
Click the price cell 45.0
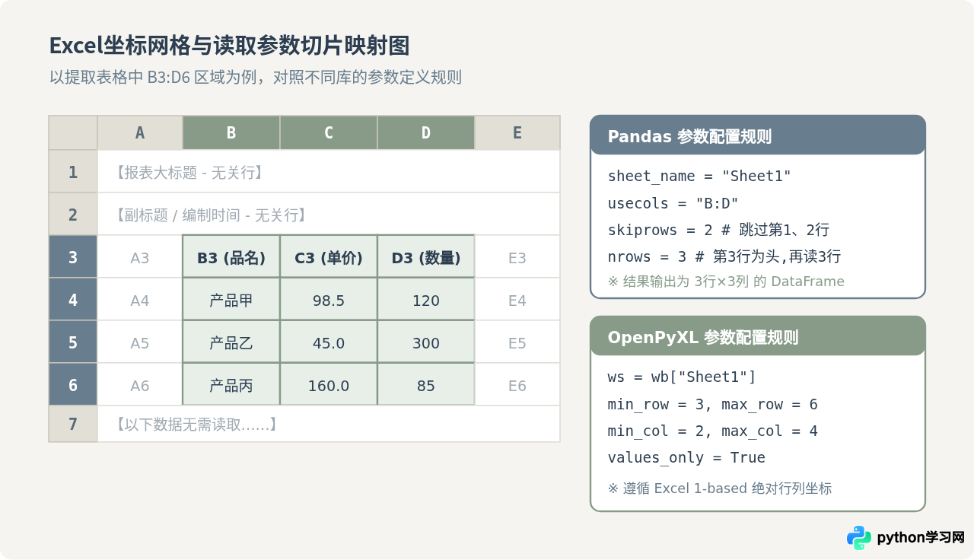click(x=329, y=342)
